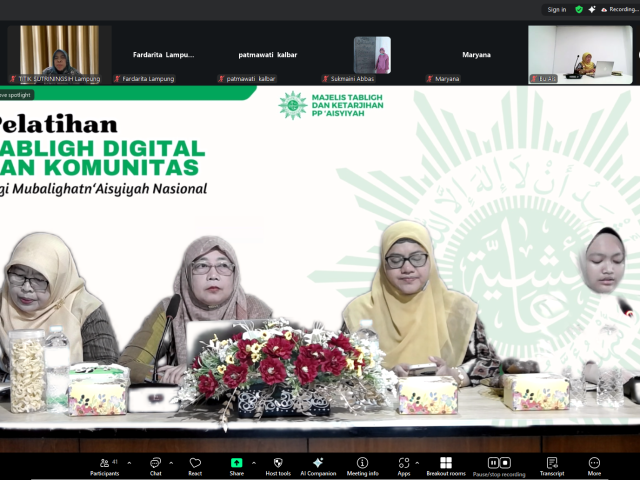Viewport: 640px width, 480px height.
Task: Click muted mic icon beside Fardarita Lampung
Action: point(118,79)
